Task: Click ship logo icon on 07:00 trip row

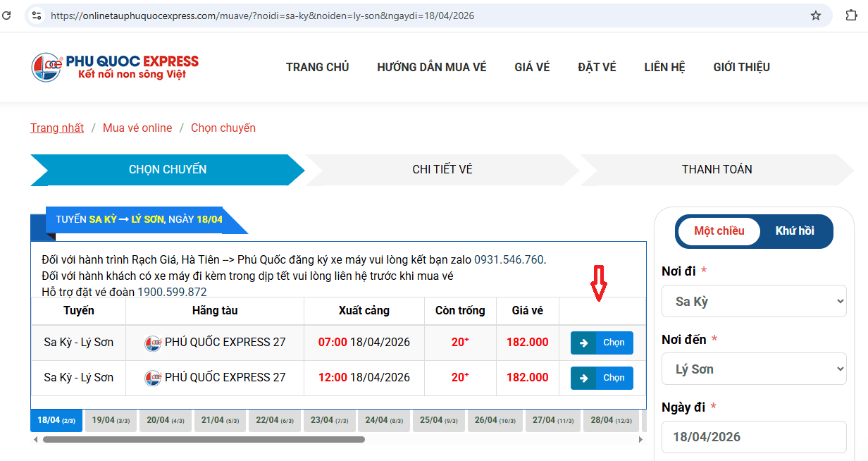Action: click(153, 343)
